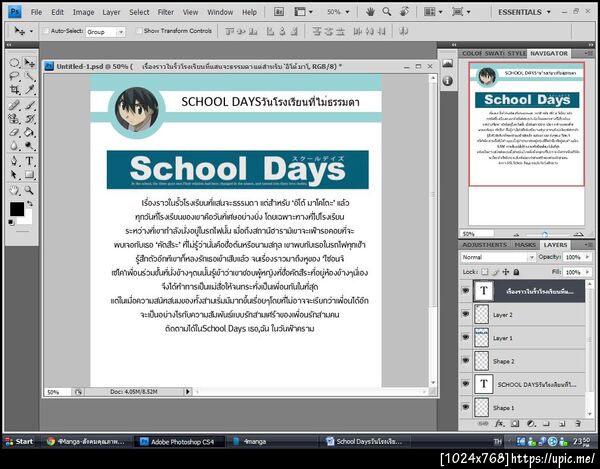Open the Image menu

pyautogui.click(x=83, y=12)
